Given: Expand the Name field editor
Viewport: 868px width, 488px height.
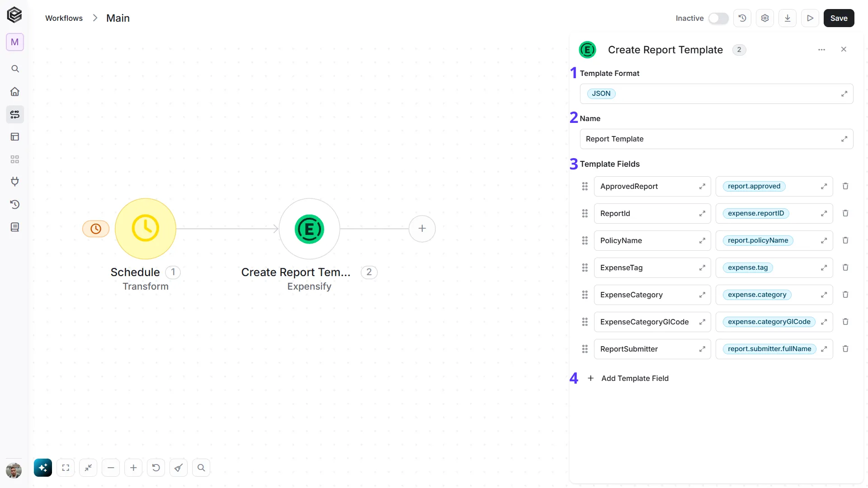Looking at the screenshot, I should (x=844, y=139).
